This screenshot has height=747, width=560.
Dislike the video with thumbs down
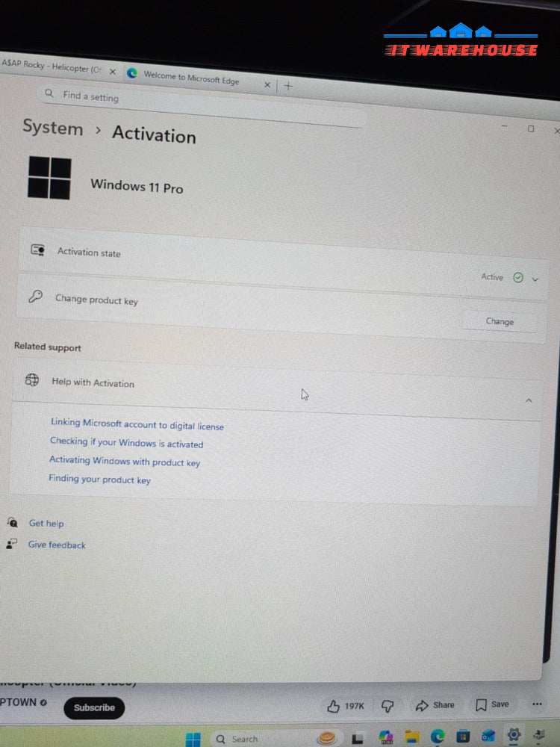[388, 706]
